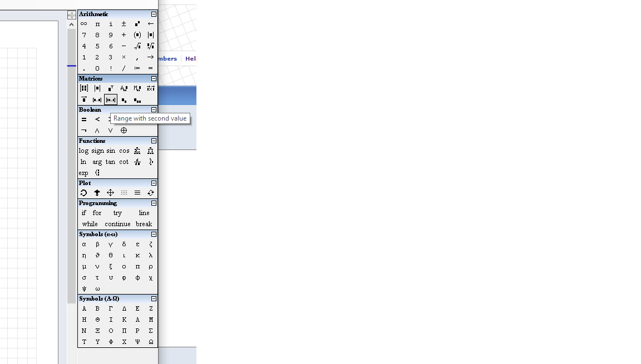
Task: Insert the infinity symbol from Arithmetic
Action: (x=84, y=24)
